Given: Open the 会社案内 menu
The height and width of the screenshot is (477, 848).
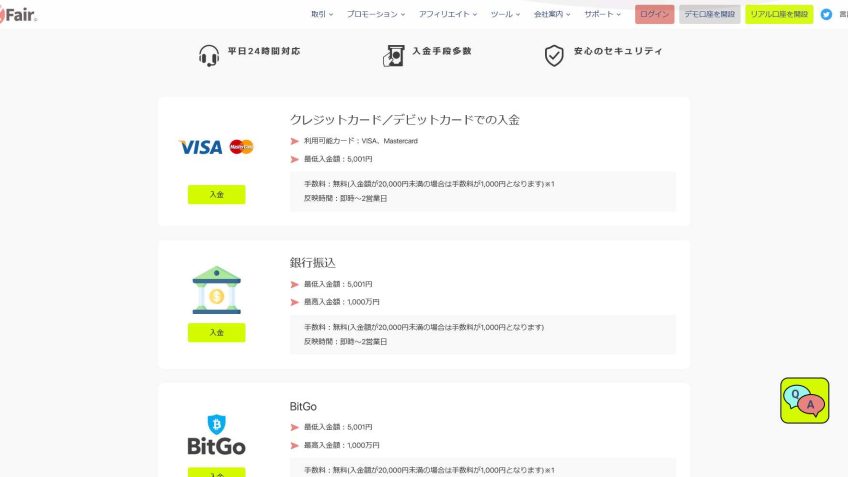Looking at the screenshot, I should click(x=552, y=14).
